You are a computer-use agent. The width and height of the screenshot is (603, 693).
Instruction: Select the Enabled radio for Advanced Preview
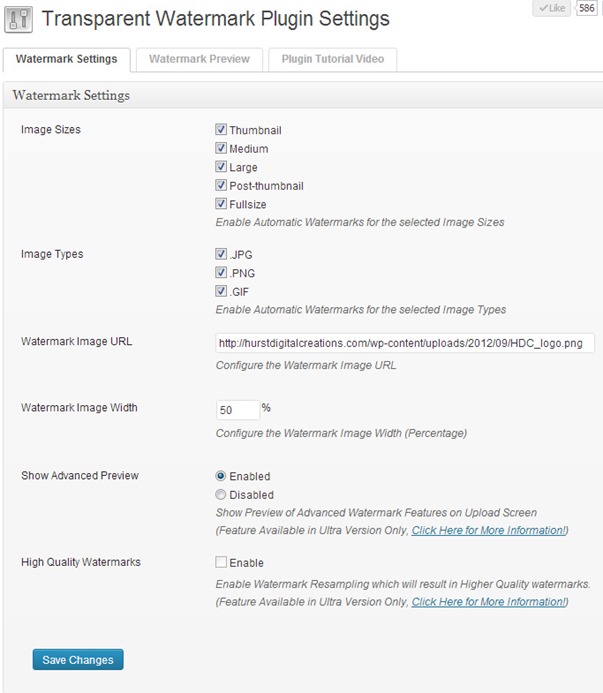tap(221, 476)
